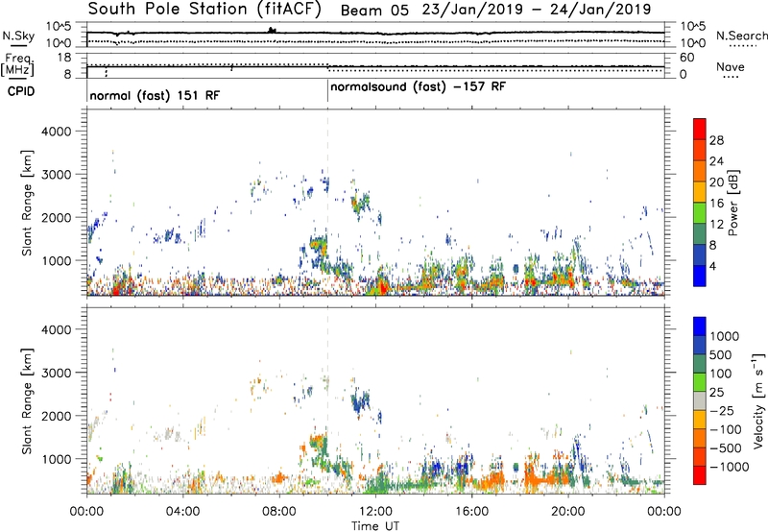This screenshot has height=532, width=768.
Task: Click the '3000' tick of the Power panel
Action: [x=56, y=175]
